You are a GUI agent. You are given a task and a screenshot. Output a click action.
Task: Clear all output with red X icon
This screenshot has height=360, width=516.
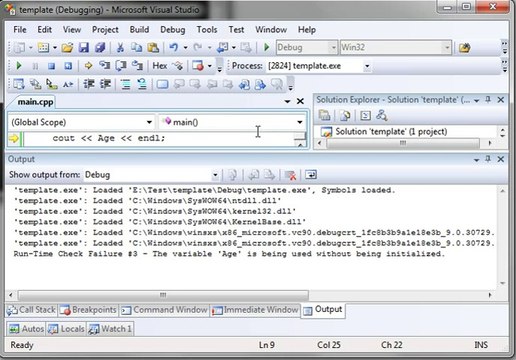(291, 175)
